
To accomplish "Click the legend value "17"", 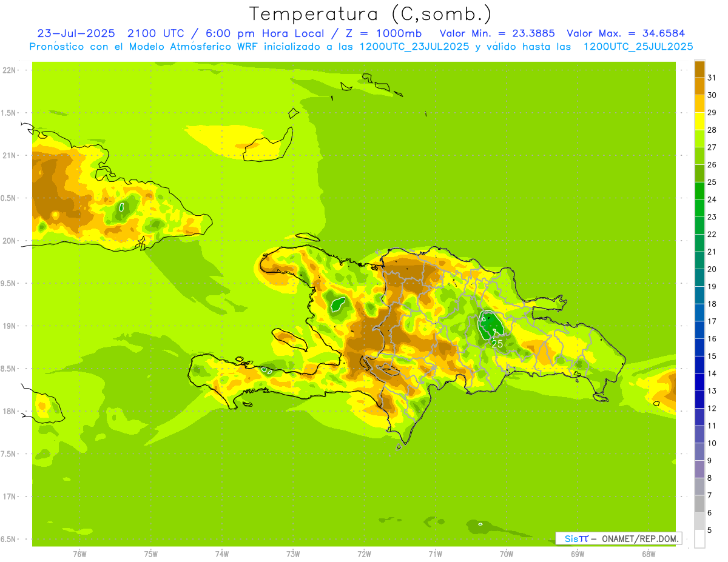I will coord(712,321).
